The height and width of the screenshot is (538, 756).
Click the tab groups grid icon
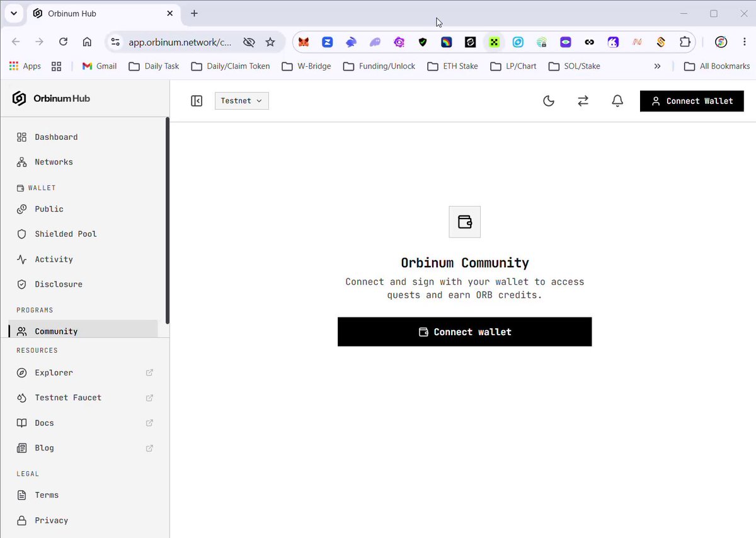[x=56, y=66]
